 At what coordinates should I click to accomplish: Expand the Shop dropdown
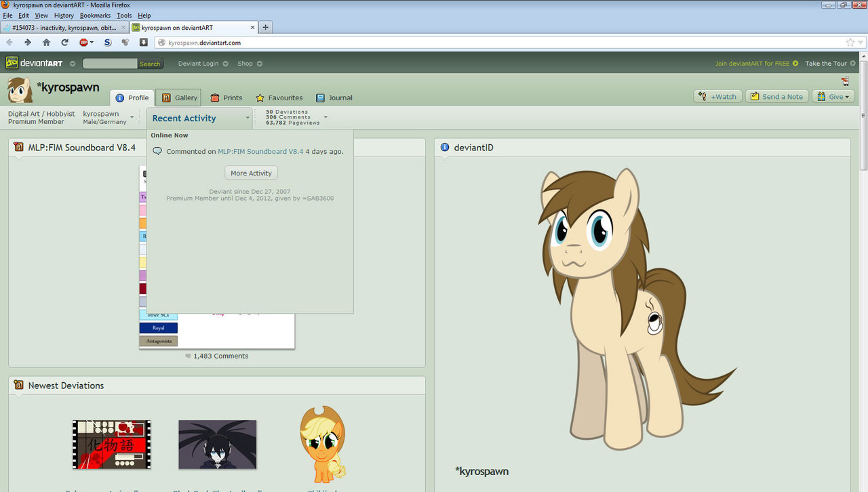pos(259,64)
